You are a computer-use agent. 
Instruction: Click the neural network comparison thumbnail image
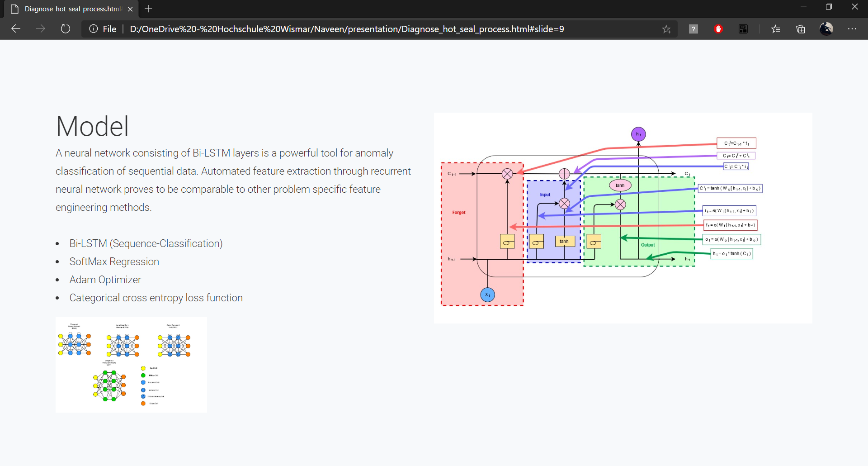[x=131, y=365]
